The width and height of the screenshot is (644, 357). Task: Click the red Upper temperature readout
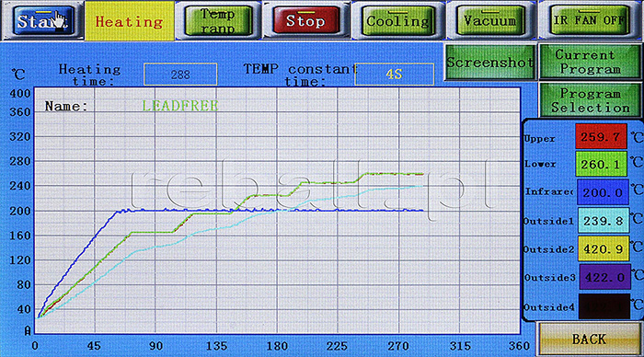601,136
